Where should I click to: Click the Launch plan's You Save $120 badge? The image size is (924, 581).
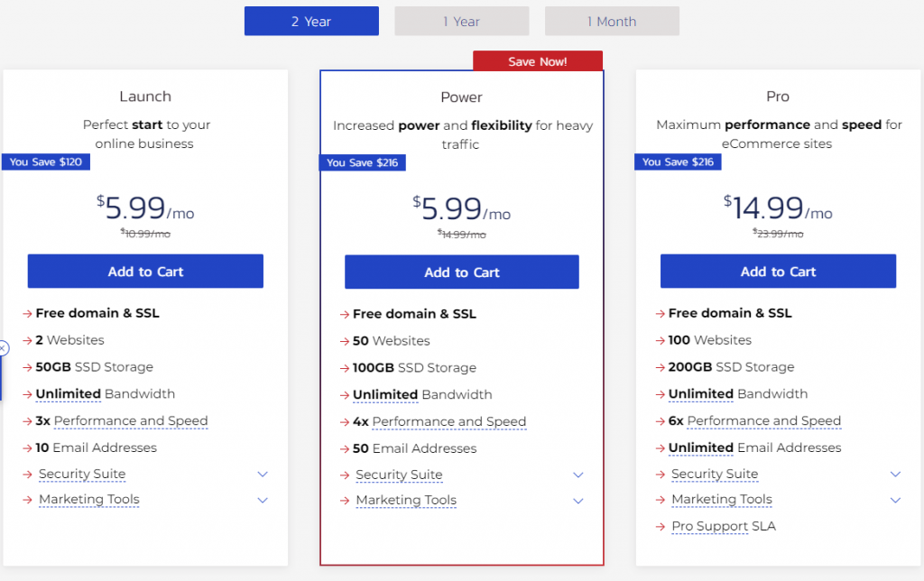pos(45,161)
